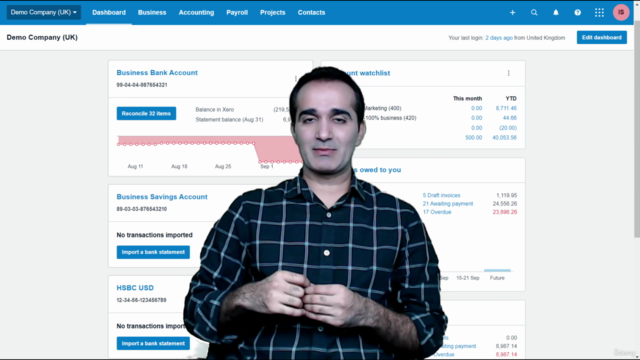
Task: Import a bank statement for HSBC USD
Action: pyautogui.click(x=153, y=343)
